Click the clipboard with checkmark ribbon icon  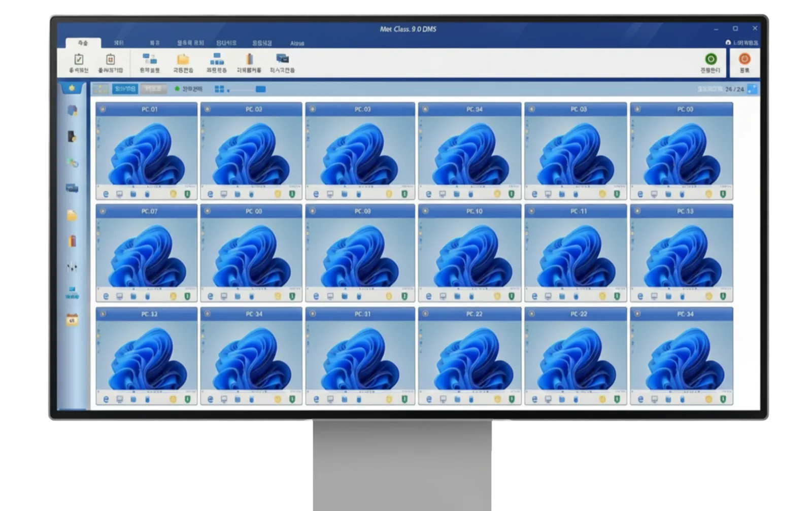tap(79, 59)
